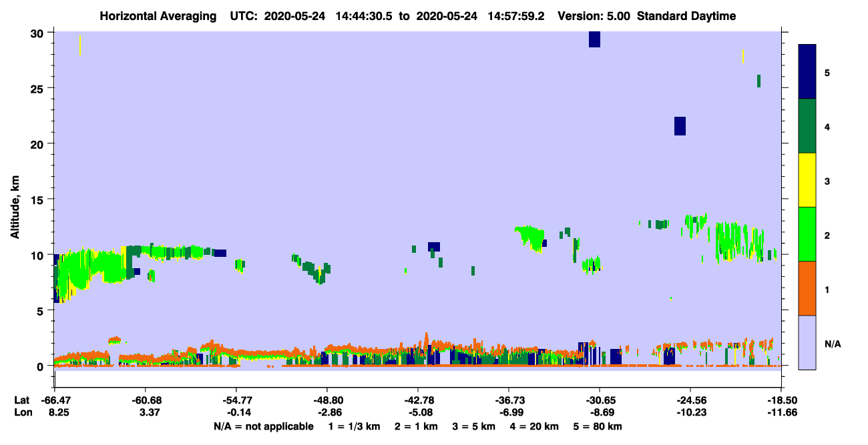Click the orange color bar segment labeled 1
The height and width of the screenshot is (445, 868).
tap(807, 288)
